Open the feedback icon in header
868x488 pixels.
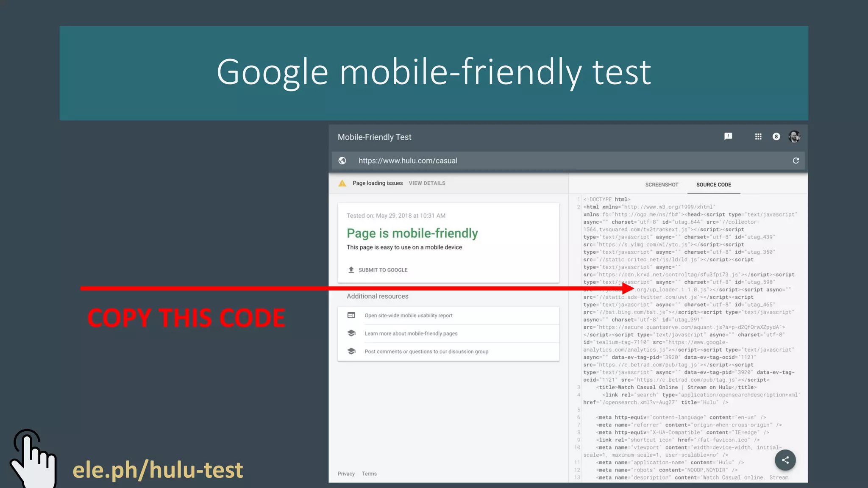point(728,136)
